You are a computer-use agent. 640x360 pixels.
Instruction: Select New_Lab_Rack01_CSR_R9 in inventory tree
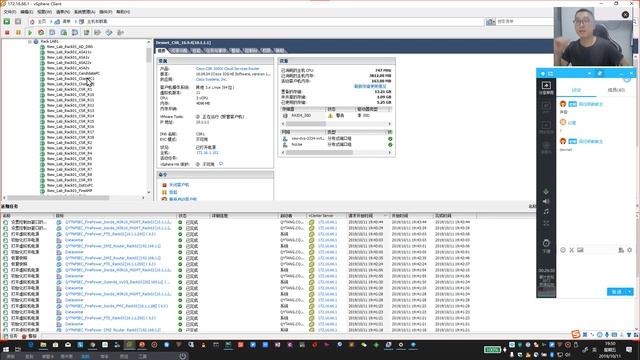click(69, 180)
